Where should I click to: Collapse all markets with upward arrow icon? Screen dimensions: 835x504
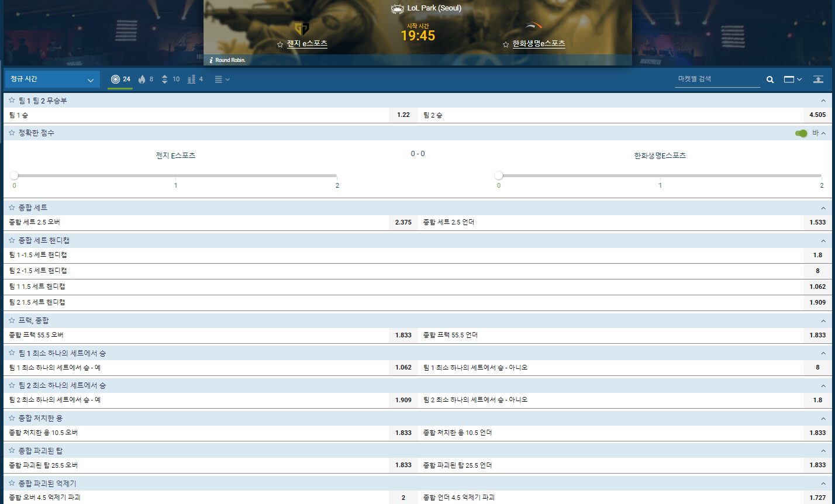pyautogui.click(x=819, y=80)
